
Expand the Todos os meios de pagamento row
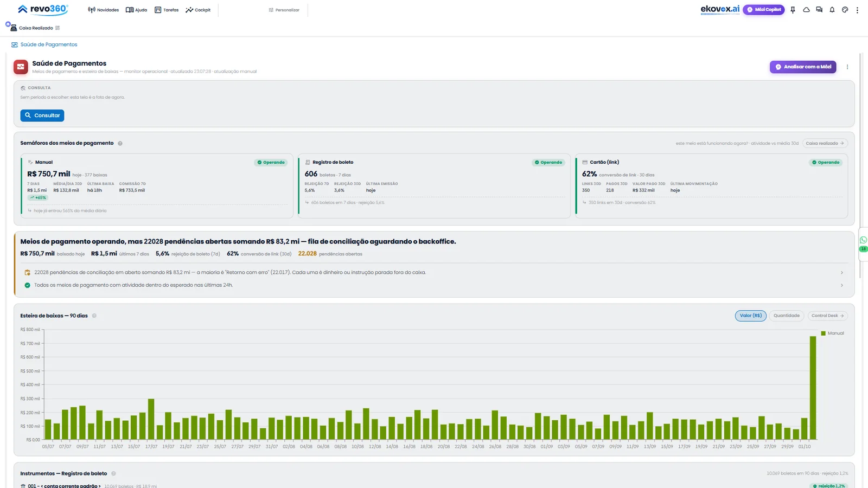pos(434,285)
